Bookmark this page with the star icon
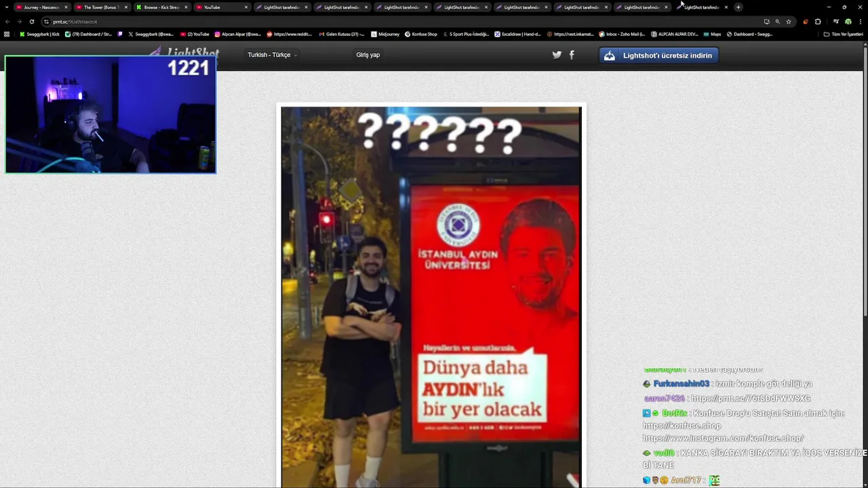 point(789,22)
